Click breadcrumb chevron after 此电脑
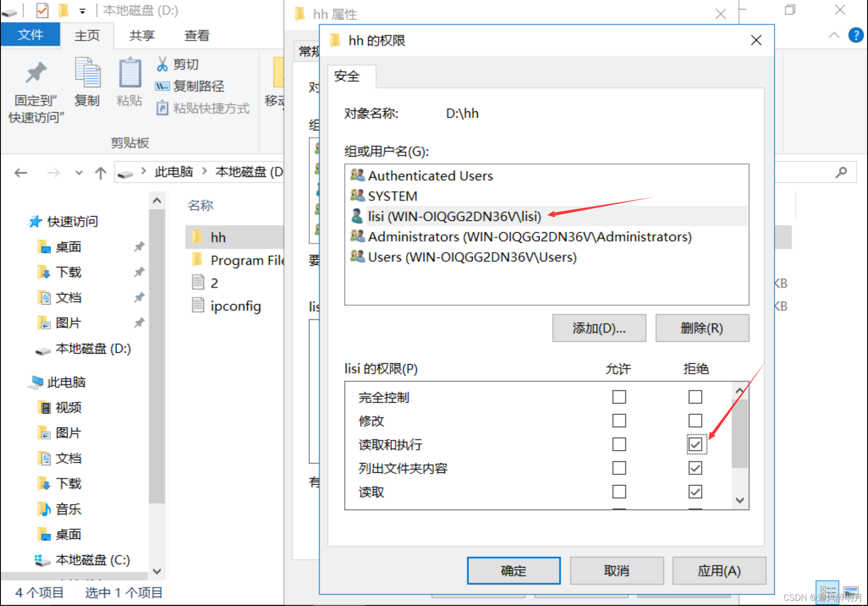This screenshot has width=868, height=606. coord(204,172)
